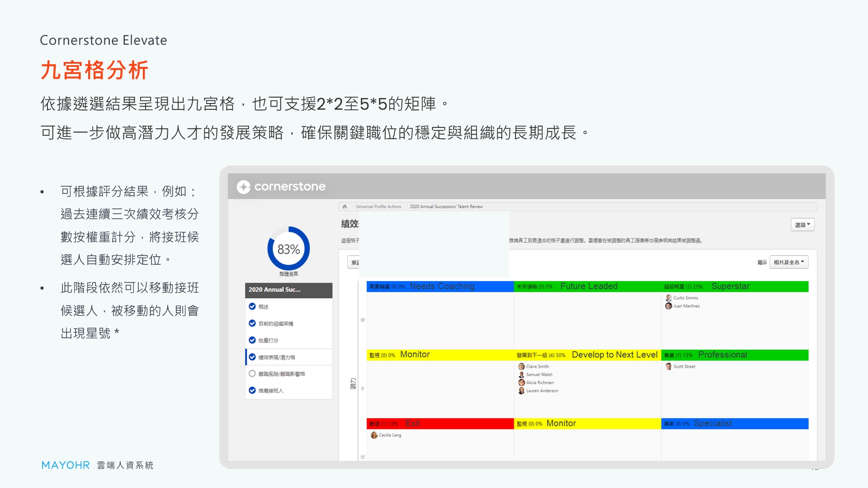Click Claire Smith avatar icon
This screenshot has height=488, width=868.
click(521, 366)
